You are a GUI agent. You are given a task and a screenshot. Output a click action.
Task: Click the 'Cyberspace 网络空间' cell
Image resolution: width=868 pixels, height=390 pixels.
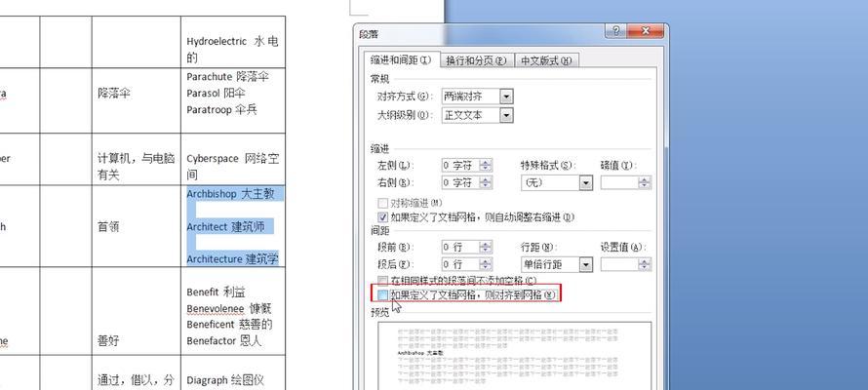point(233,159)
